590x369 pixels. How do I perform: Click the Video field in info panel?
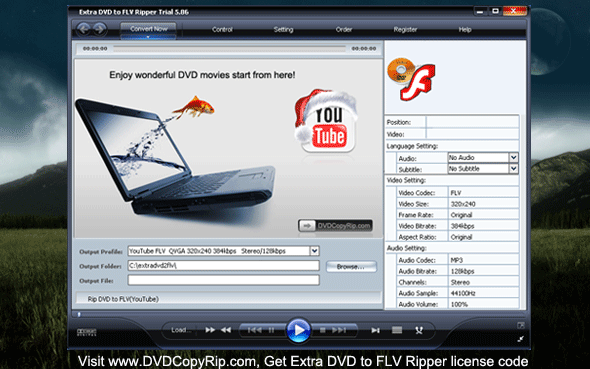pos(472,134)
